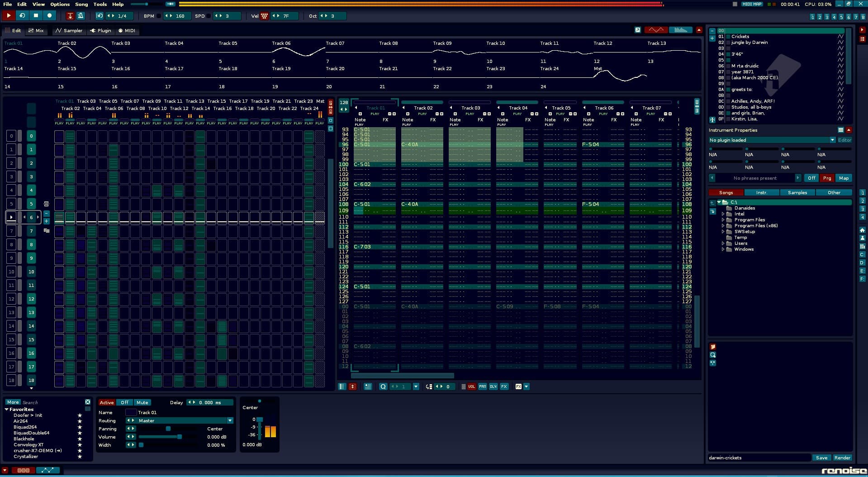Remove instrument with the minus button

[712, 31]
